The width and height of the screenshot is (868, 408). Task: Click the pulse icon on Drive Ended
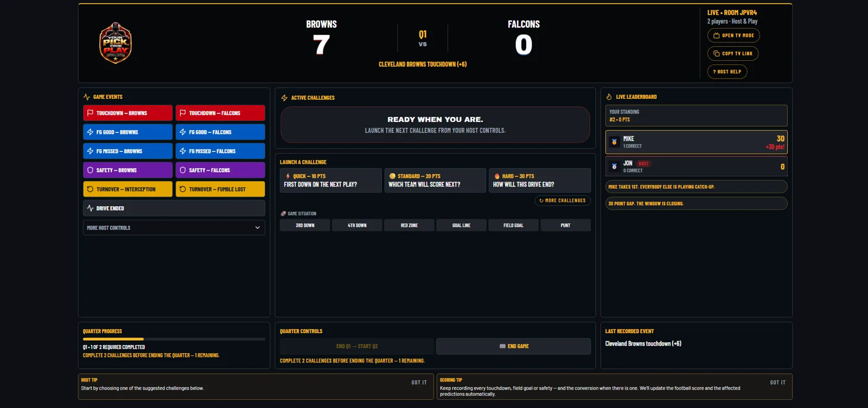(x=90, y=208)
